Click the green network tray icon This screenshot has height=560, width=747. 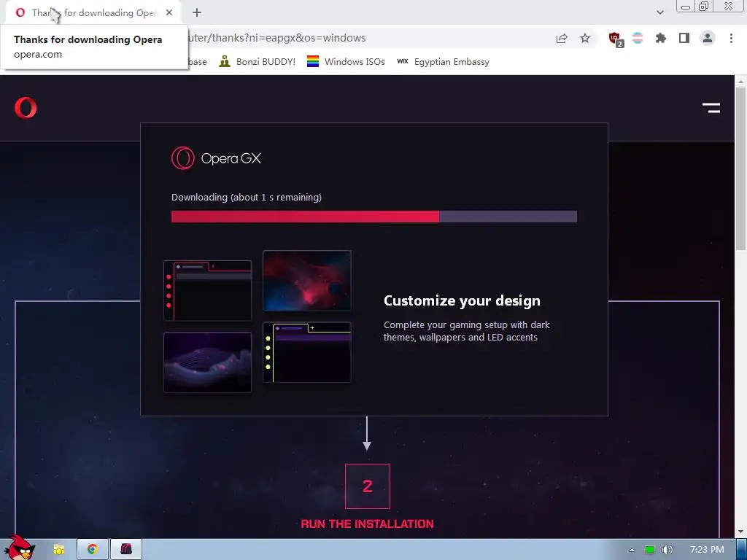pos(650,550)
